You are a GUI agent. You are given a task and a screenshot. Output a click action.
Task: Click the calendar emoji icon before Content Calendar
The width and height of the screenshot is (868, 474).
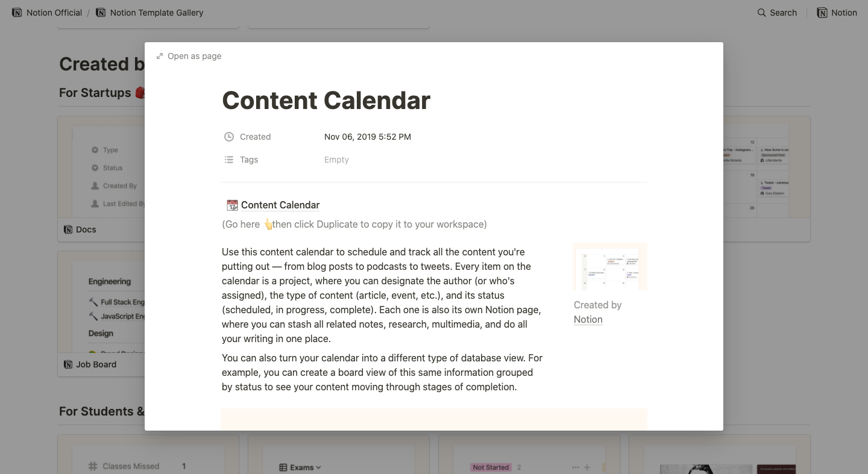pyautogui.click(x=232, y=205)
